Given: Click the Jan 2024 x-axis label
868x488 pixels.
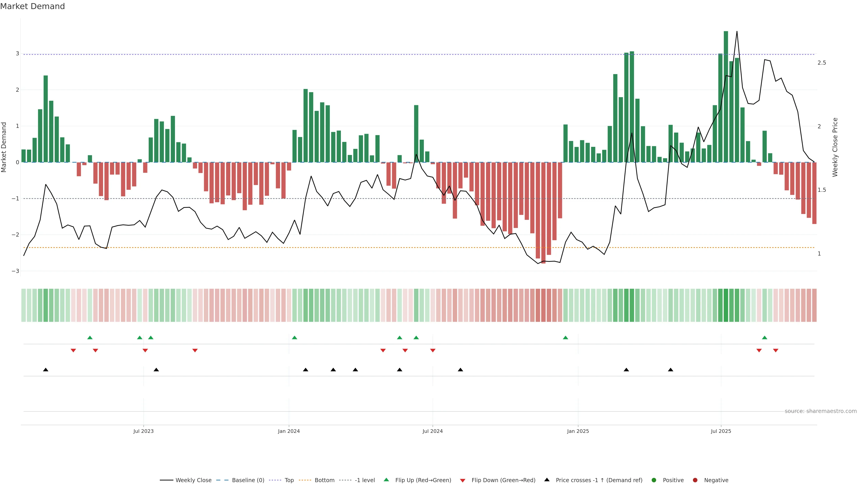Looking at the screenshot, I should tap(289, 431).
